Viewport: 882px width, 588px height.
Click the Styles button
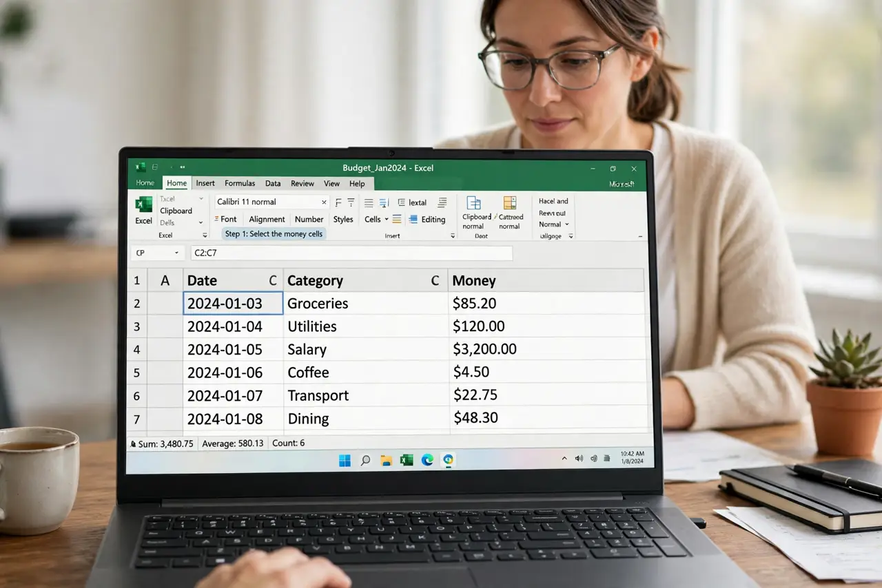343,220
